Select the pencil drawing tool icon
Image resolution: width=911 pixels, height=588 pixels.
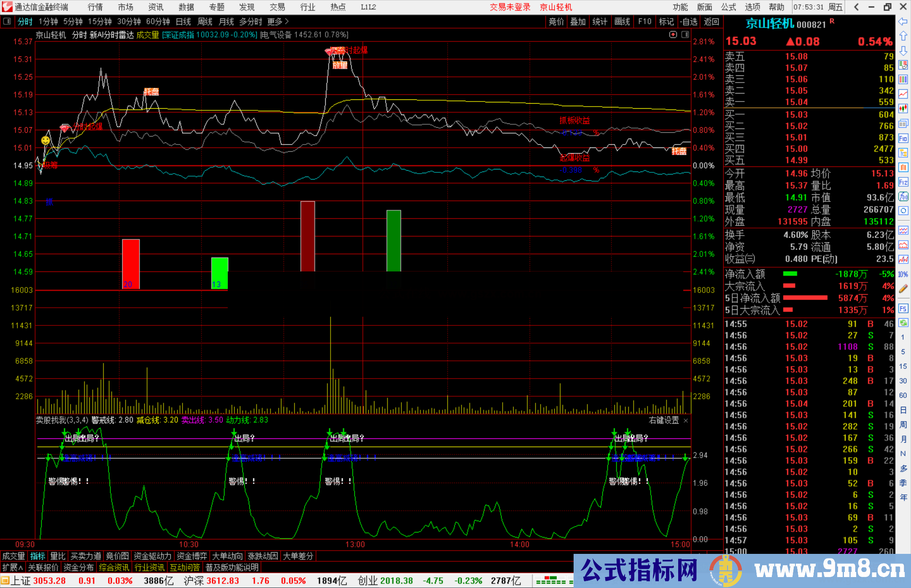coord(903,289)
